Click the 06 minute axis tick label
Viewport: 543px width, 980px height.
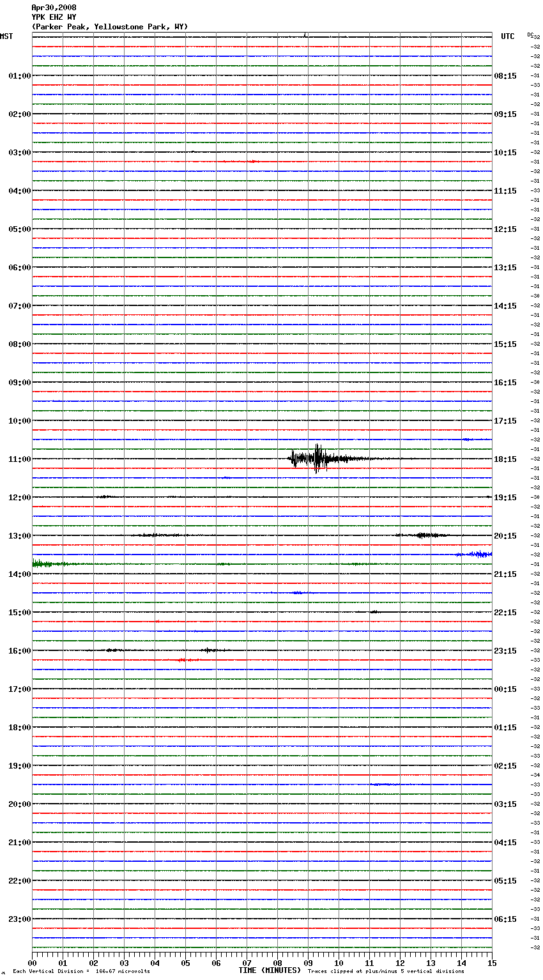pyautogui.click(x=216, y=963)
